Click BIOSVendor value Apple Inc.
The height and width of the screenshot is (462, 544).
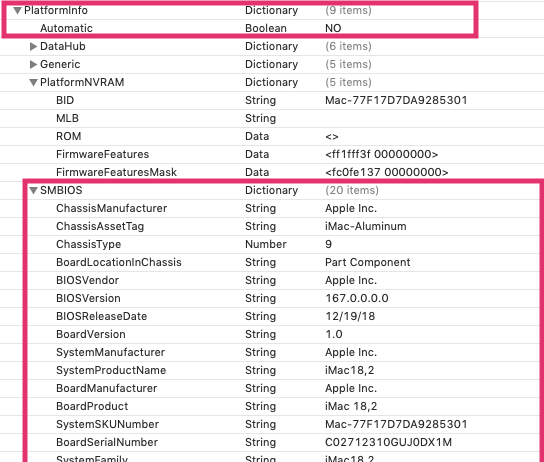351,280
